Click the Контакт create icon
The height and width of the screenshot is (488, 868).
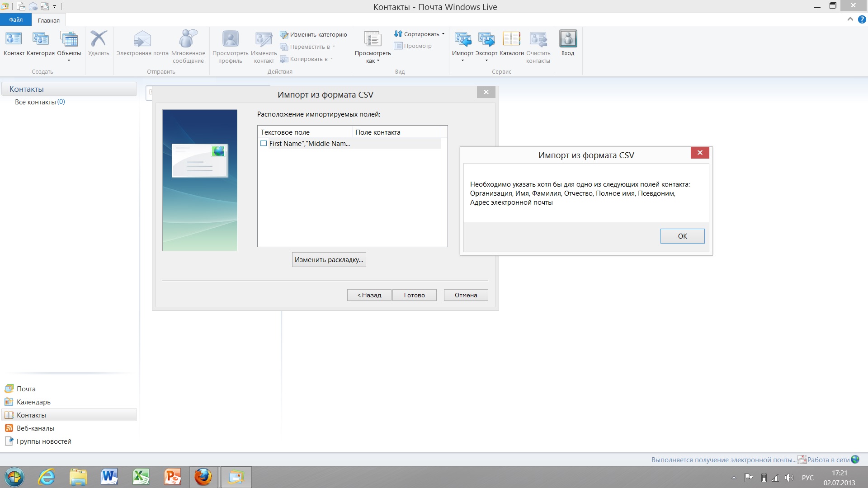click(14, 44)
